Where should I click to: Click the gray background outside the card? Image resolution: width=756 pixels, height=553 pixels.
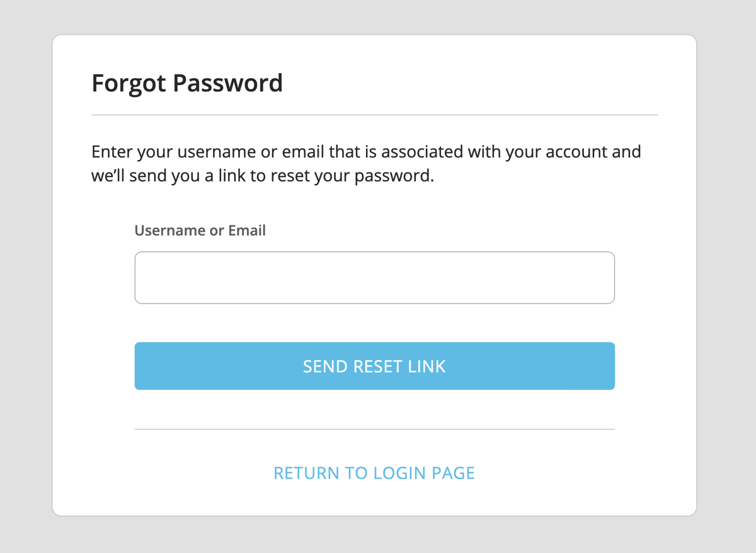point(25,277)
